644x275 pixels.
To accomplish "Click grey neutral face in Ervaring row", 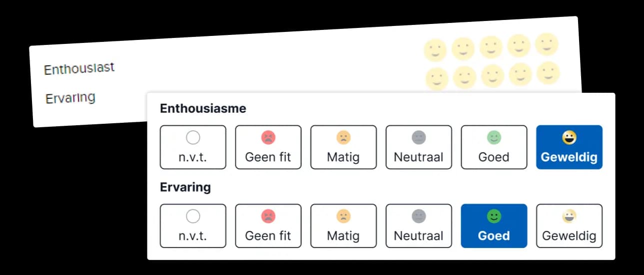I will pyautogui.click(x=419, y=216).
